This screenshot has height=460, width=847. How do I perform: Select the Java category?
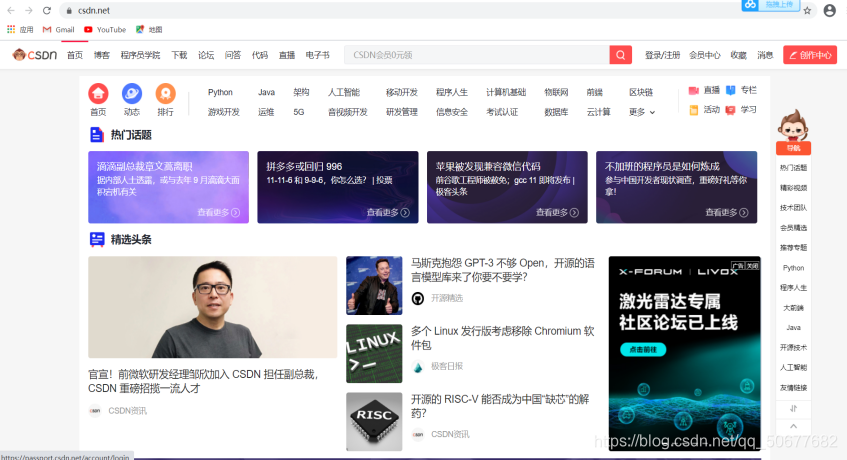[x=266, y=92]
